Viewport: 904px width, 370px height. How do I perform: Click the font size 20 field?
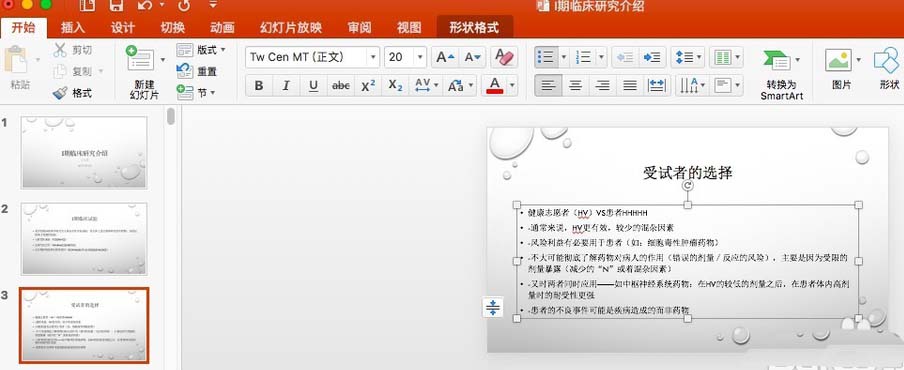[x=399, y=57]
